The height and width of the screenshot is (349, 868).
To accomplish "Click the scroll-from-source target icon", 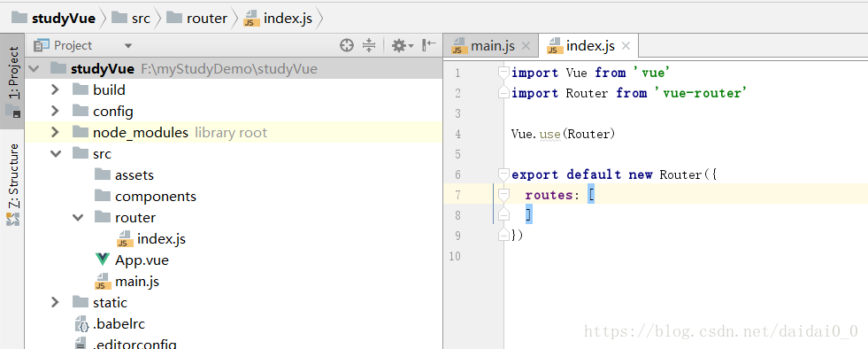I will pos(347,45).
